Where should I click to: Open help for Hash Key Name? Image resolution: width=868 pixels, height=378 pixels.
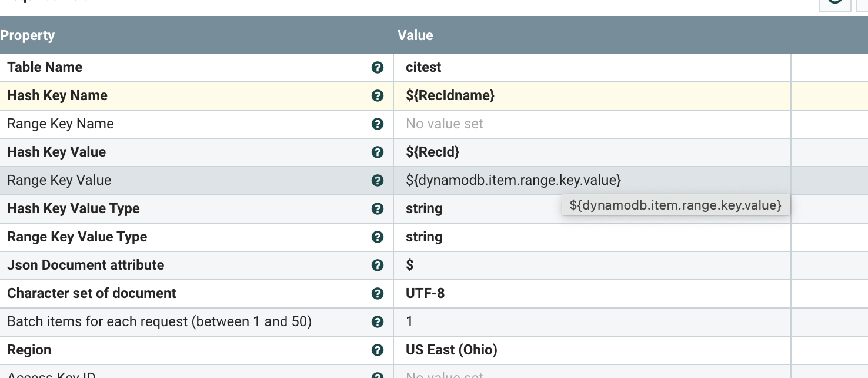coord(378,95)
